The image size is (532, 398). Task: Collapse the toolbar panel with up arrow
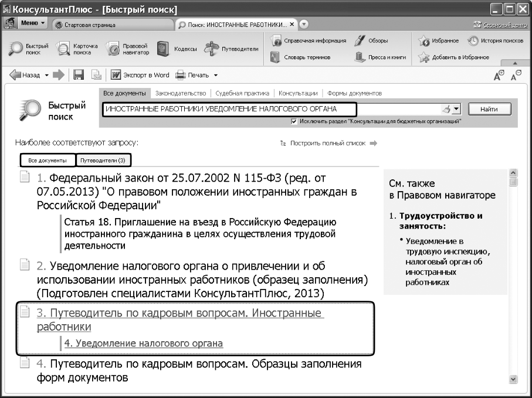pos(515,63)
